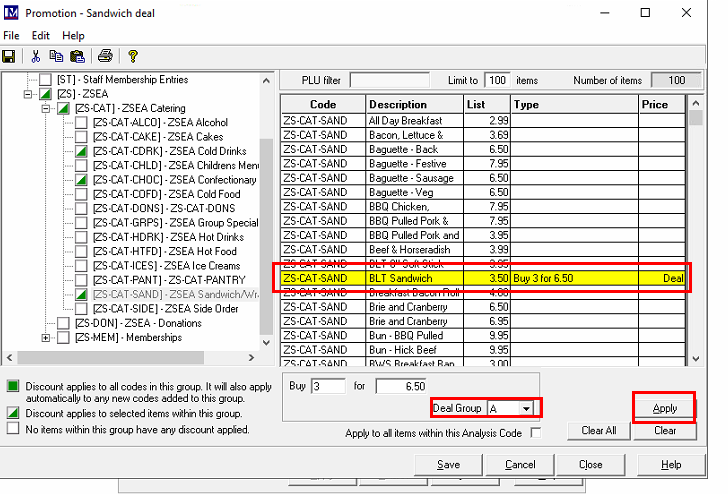Tick the ZSEA Childrens Menu checkbox

click(x=81, y=165)
